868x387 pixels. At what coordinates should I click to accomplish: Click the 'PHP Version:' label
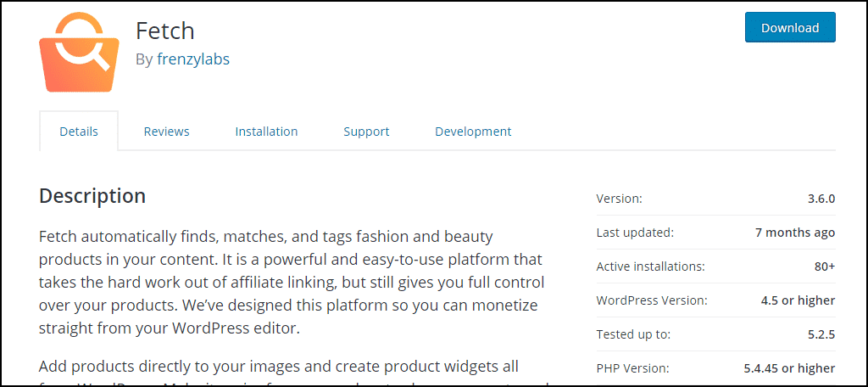632,368
